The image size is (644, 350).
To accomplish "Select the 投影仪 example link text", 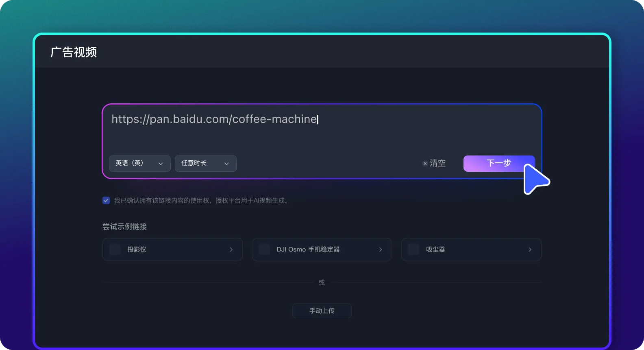I will [137, 249].
